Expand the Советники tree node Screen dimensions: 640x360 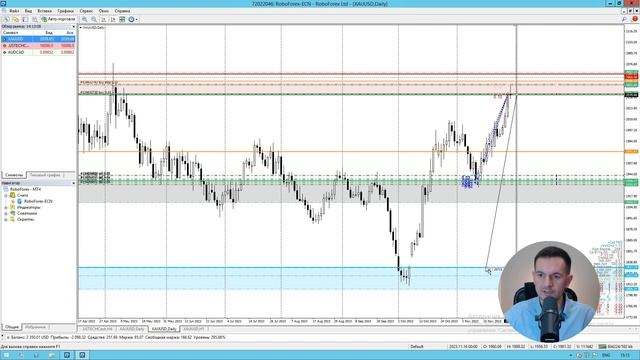[x=6, y=213]
